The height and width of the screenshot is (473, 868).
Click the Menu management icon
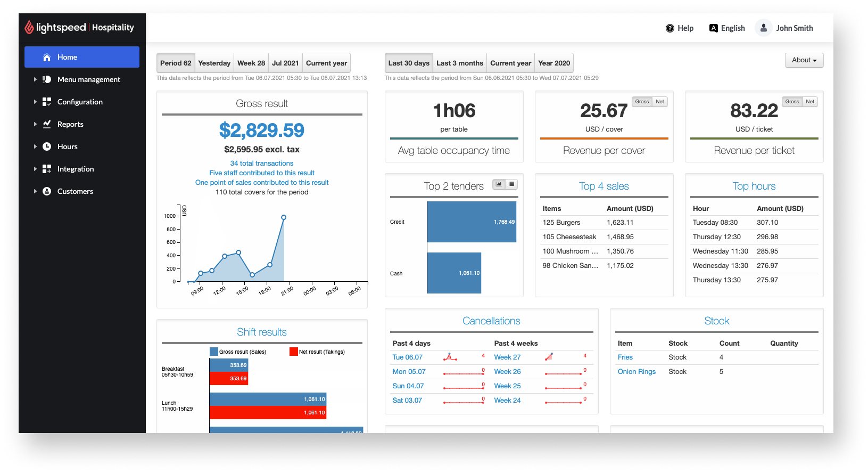pos(47,79)
